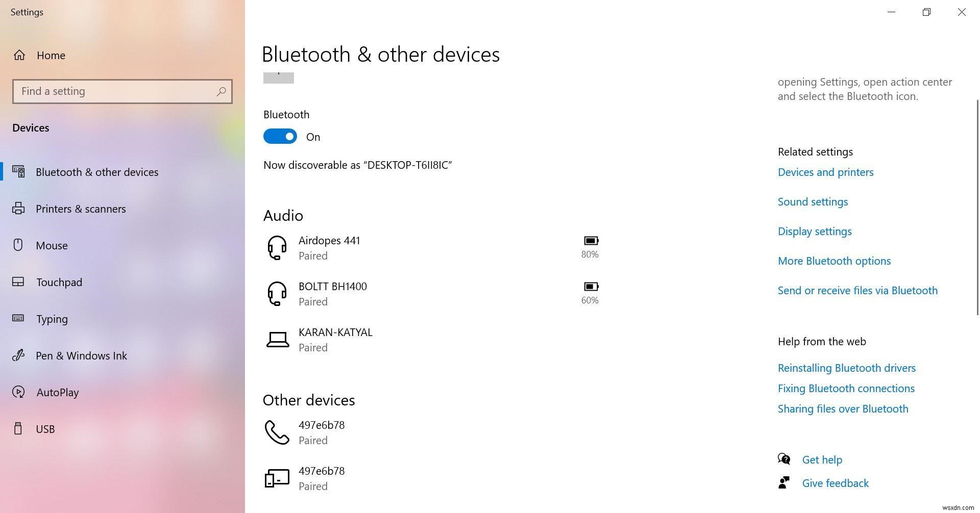Viewport: 980px width, 513px height.
Task: Check the 80% battery indicator for Airdopes 441
Action: pos(590,246)
